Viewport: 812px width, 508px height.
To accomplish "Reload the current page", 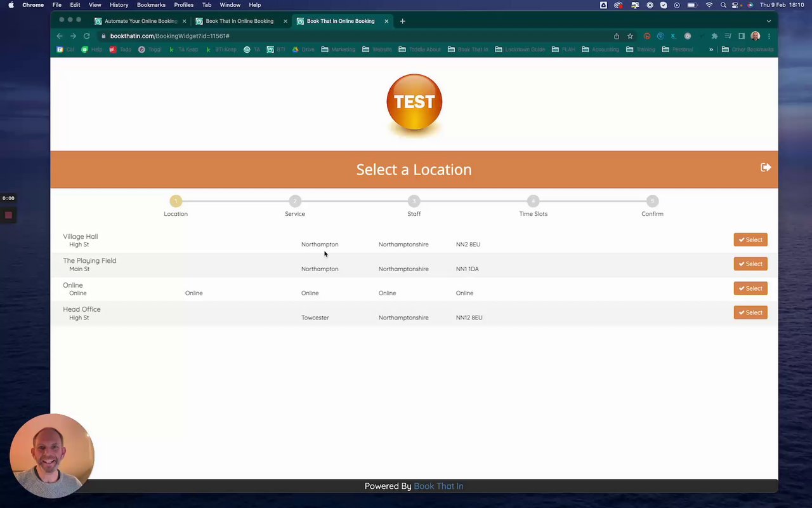I will [87, 36].
